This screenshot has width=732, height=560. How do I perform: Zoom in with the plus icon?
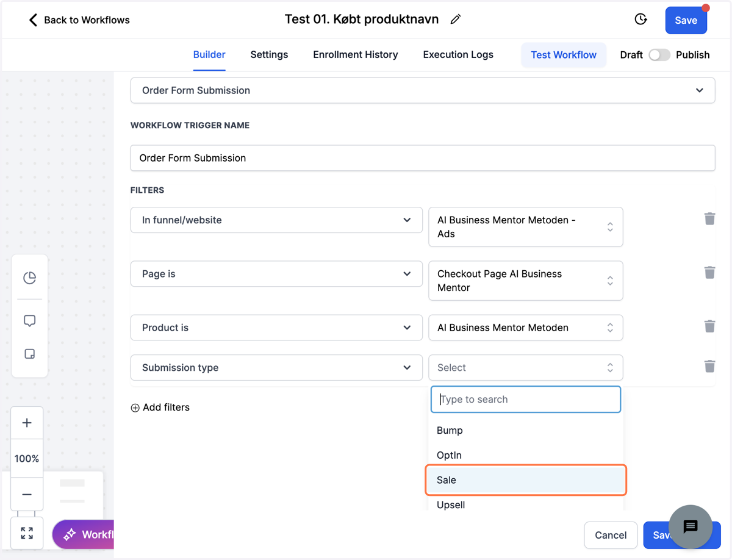tap(27, 423)
